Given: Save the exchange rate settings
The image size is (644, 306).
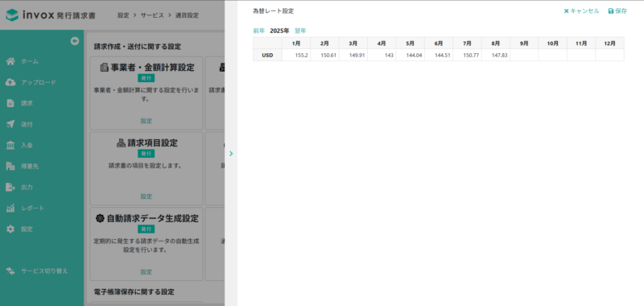Looking at the screenshot, I should point(617,11).
